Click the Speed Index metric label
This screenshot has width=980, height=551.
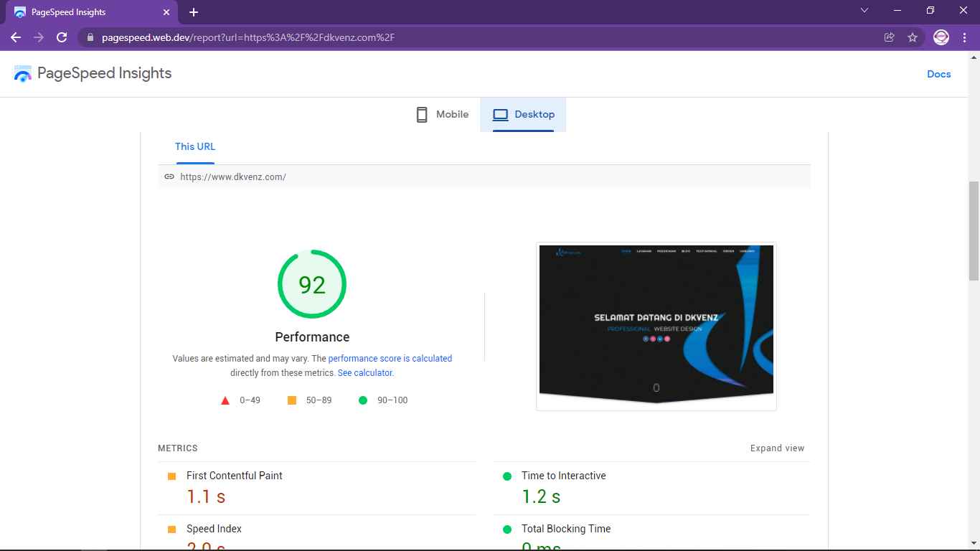[x=214, y=529]
